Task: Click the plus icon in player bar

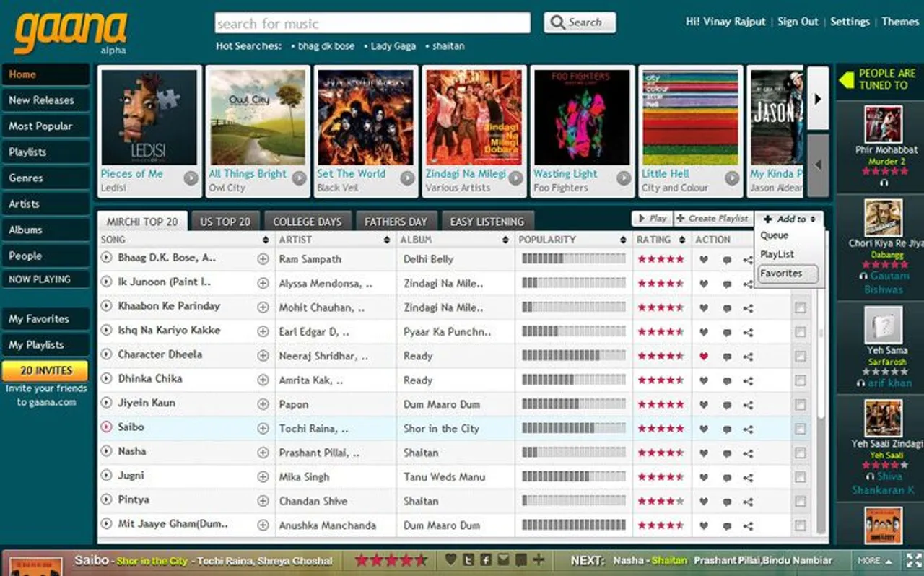Action: click(539, 559)
